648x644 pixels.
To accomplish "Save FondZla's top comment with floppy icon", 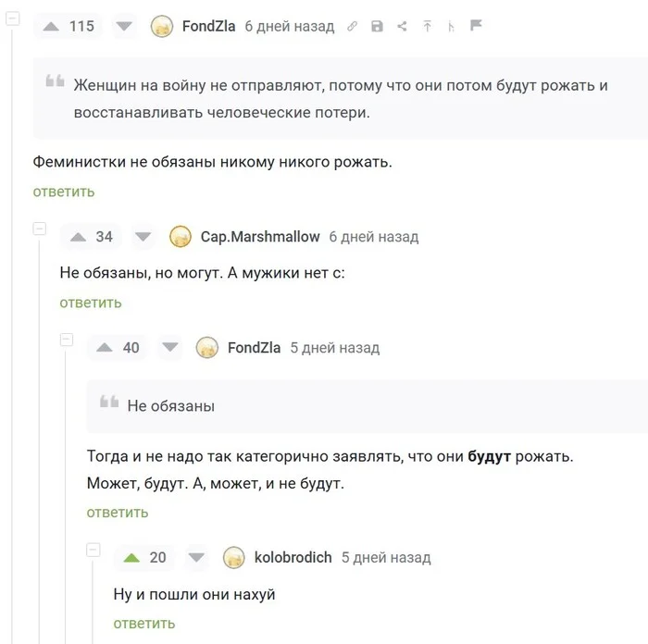I will (377, 27).
